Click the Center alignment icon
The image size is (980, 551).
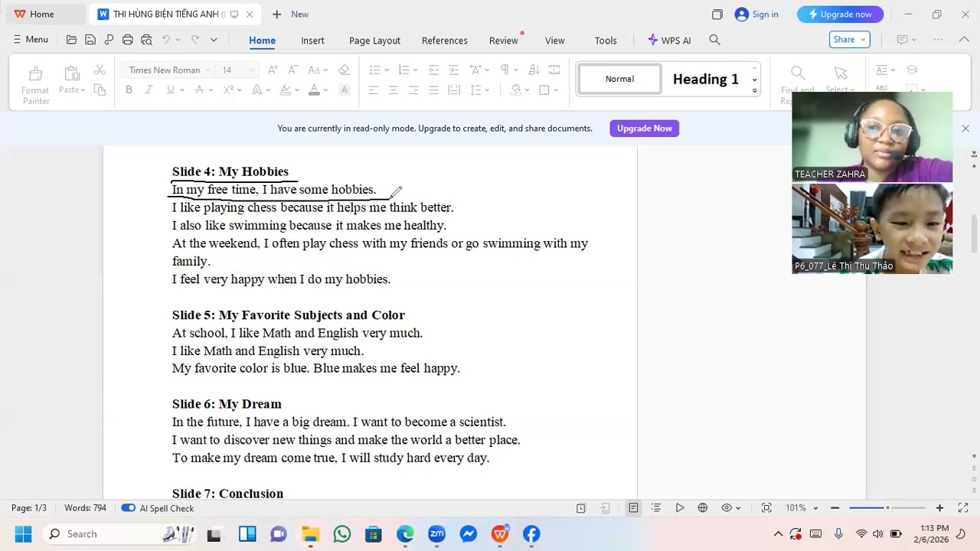pos(394,90)
